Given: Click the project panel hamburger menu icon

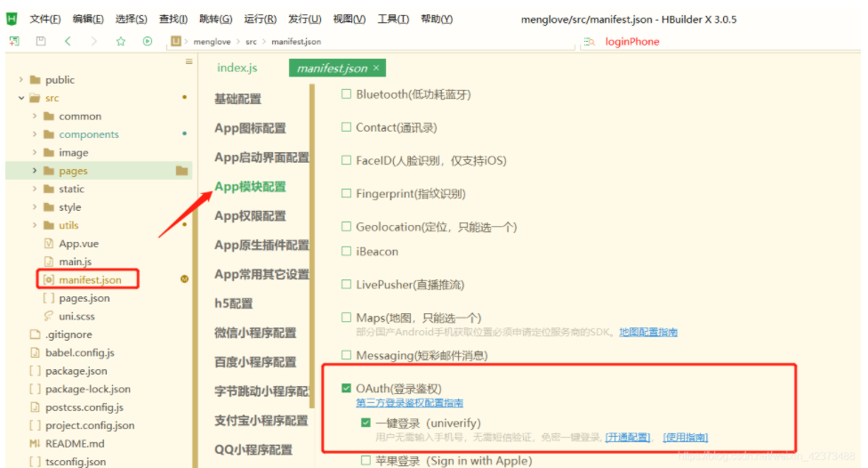Looking at the screenshot, I should coord(189,61).
